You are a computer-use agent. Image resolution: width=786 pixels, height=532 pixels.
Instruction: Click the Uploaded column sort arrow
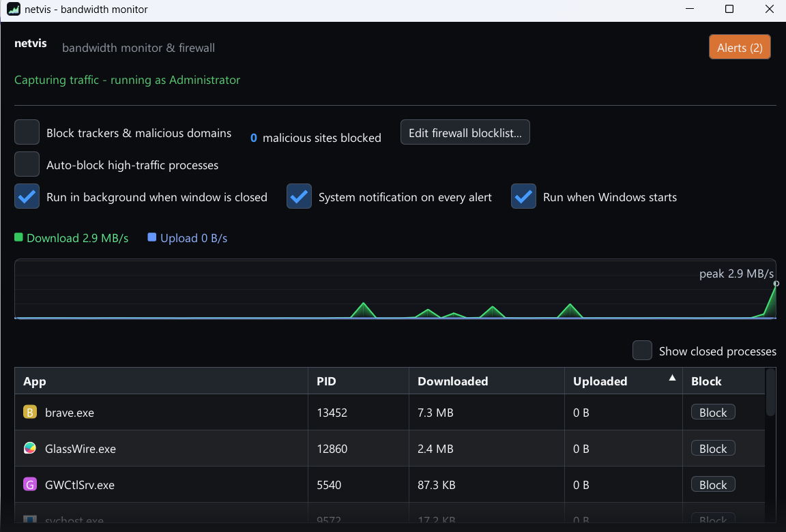[x=672, y=379]
